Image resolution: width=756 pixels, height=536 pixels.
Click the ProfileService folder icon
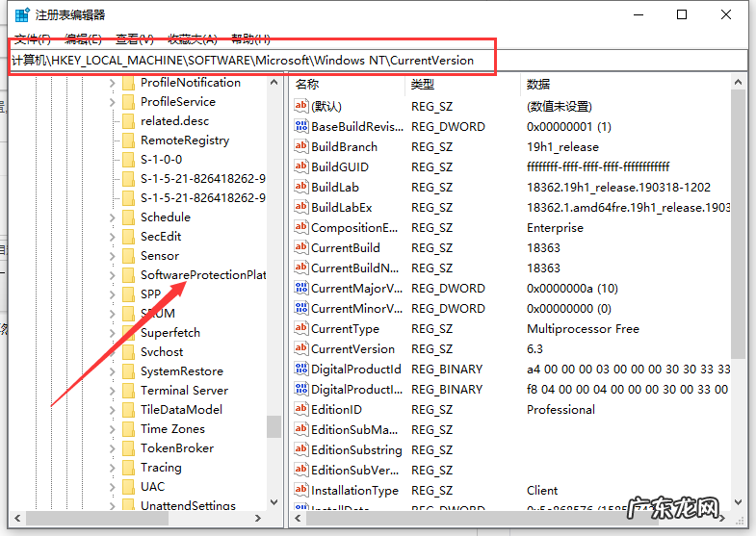coord(128,102)
